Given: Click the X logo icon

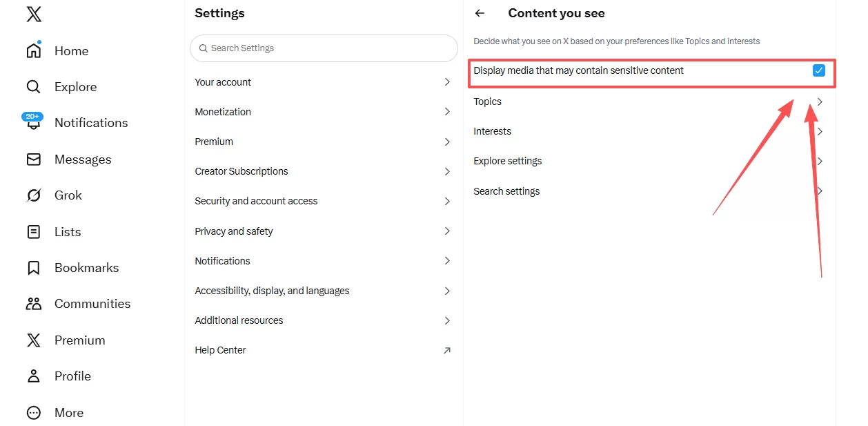Looking at the screenshot, I should [34, 14].
